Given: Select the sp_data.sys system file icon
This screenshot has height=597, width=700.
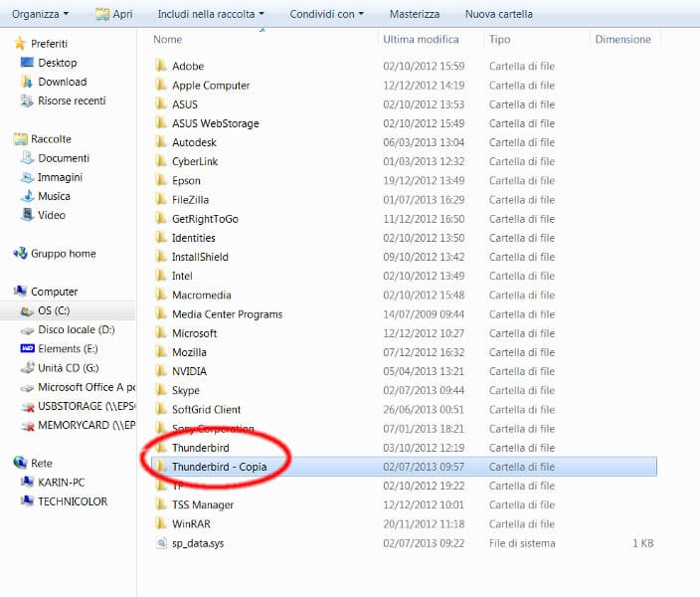Looking at the screenshot, I should pyautogui.click(x=161, y=543).
